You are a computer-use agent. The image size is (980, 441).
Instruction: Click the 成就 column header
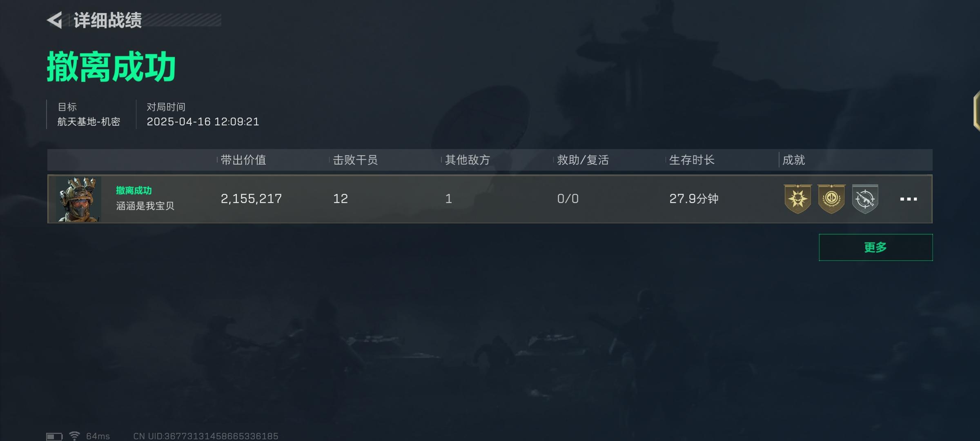click(x=794, y=160)
